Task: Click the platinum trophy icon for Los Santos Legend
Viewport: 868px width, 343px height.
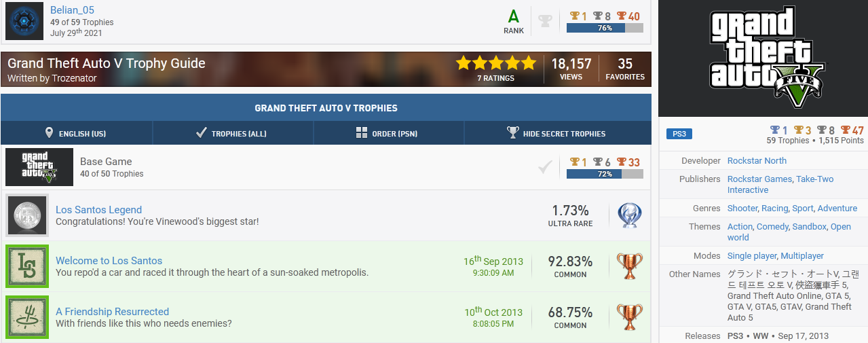Action: click(629, 215)
